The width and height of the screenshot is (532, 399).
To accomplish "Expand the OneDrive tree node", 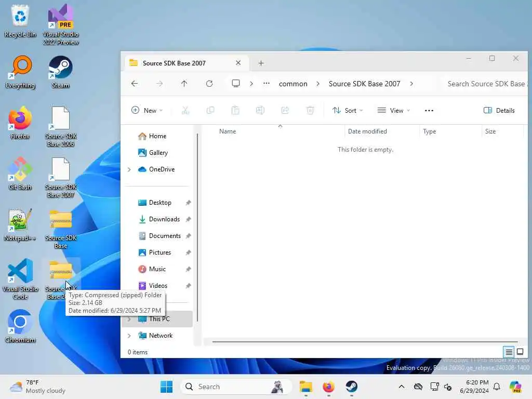I will point(129,169).
